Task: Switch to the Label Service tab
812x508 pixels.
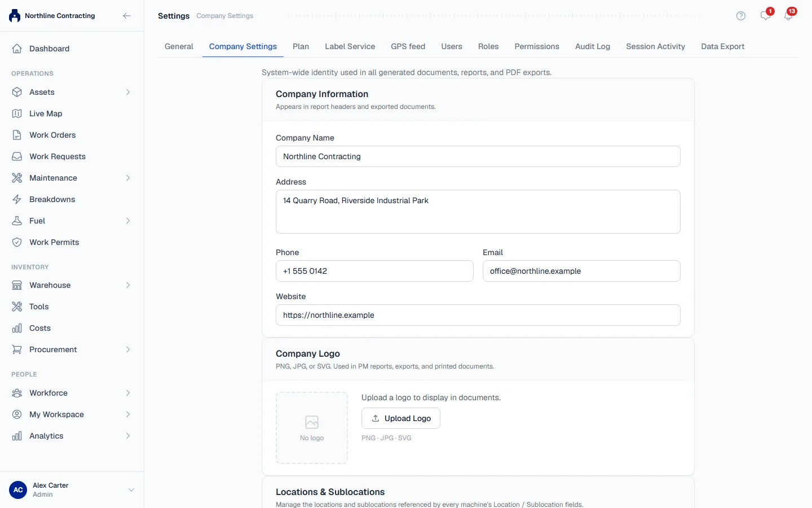Action: pos(350,46)
